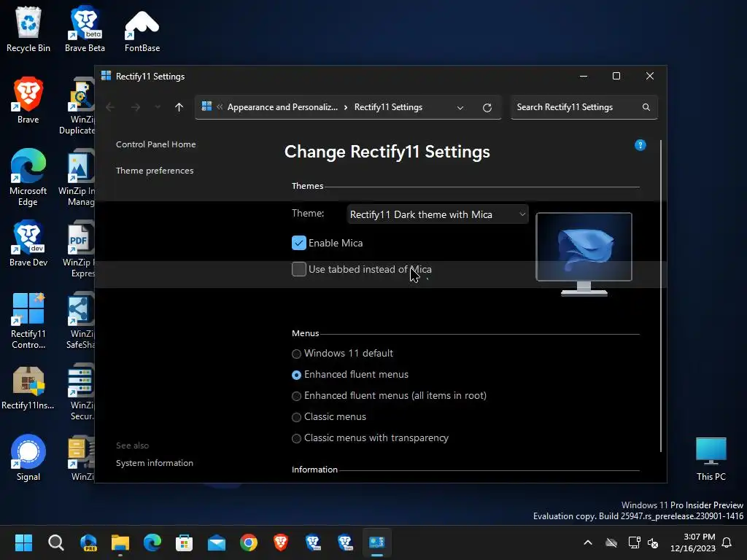Image resolution: width=747 pixels, height=560 pixels.
Task: Select the Brave desktop shortcut
Action: pyautogui.click(x=28, y=101)
